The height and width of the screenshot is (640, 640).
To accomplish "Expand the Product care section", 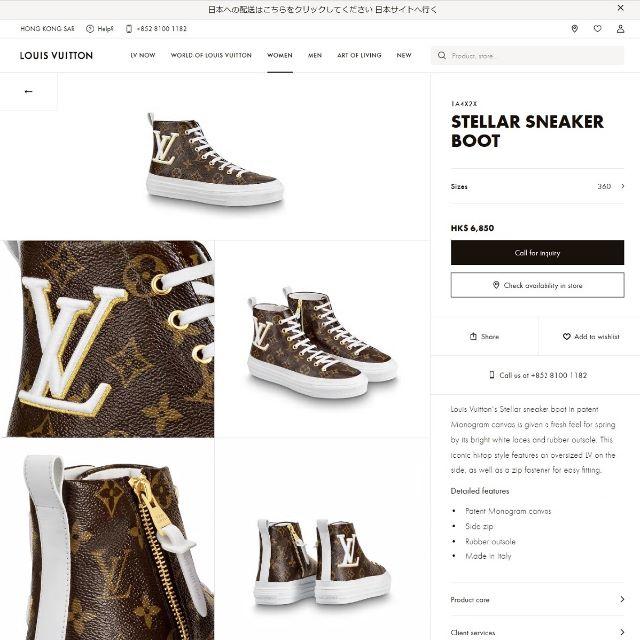I will tap(537, 600).
